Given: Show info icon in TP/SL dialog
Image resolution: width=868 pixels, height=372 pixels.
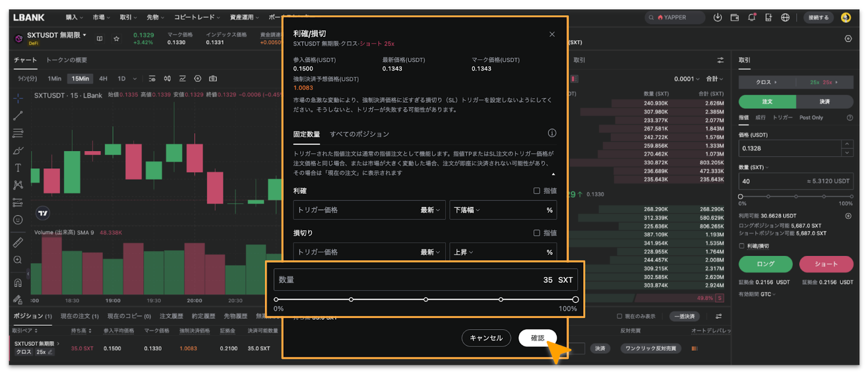Looking at the screenshot, I should [x=552, y=133].
